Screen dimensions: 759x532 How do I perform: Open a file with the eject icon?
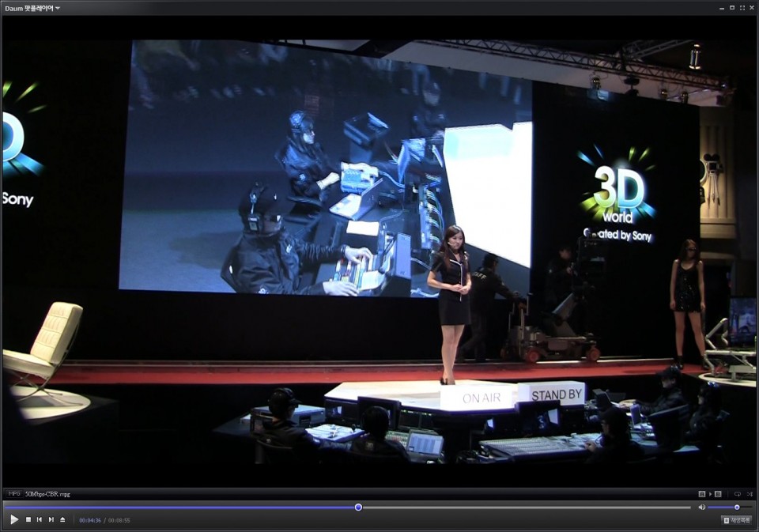[x=62, y=519]
